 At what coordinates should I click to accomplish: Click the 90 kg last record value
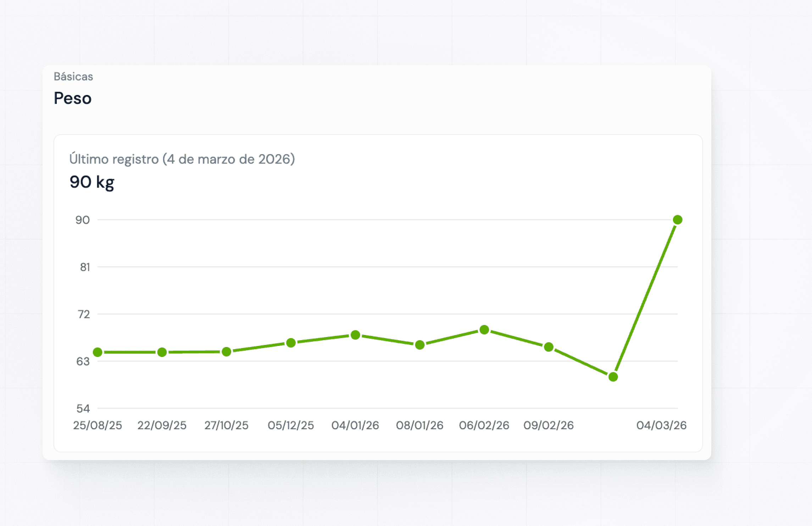[92, 182]
